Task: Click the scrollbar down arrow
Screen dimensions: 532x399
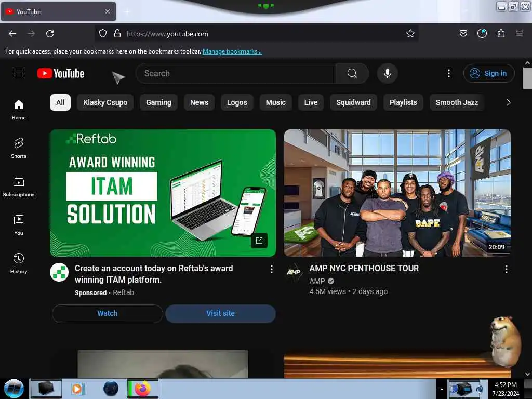Action: [527, 374]
